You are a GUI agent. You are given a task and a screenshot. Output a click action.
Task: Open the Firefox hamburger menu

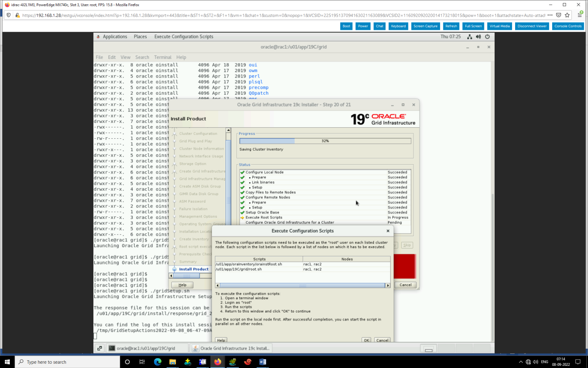pos(580,15)
